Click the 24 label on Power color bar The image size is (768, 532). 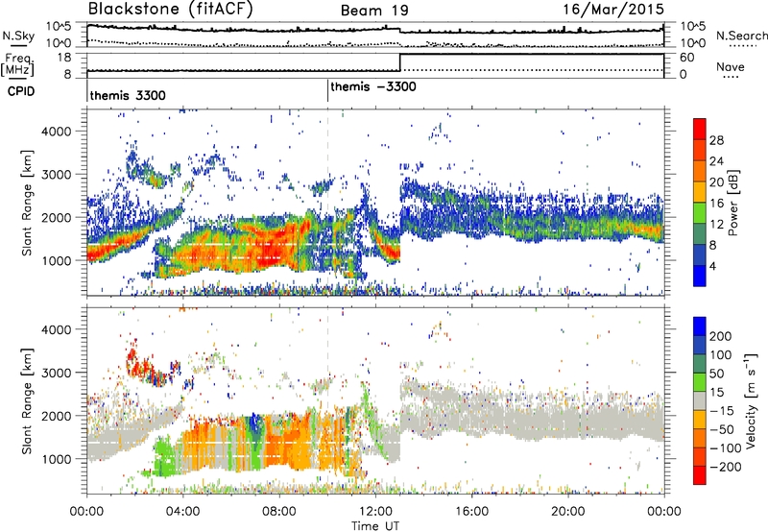(x=716, y=161)
